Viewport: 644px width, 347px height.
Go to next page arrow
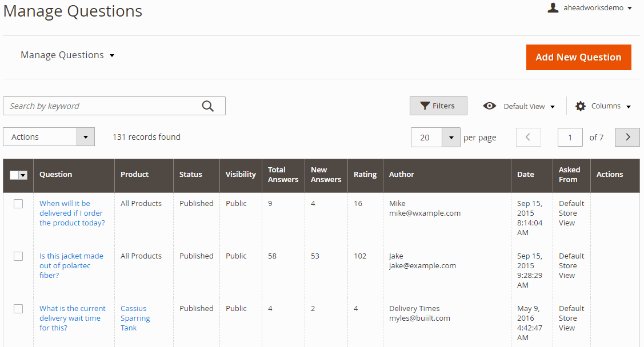click(627, 137)
